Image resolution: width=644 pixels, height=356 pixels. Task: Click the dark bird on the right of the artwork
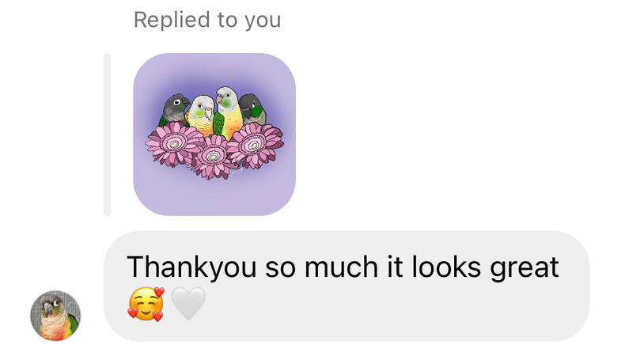[x=252, y=109]
